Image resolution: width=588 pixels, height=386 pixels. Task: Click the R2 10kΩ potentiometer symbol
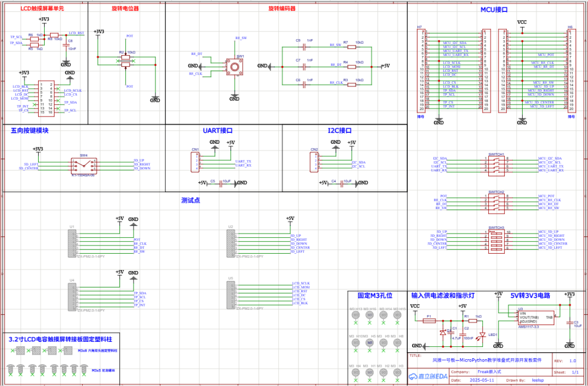click(126, 61)
